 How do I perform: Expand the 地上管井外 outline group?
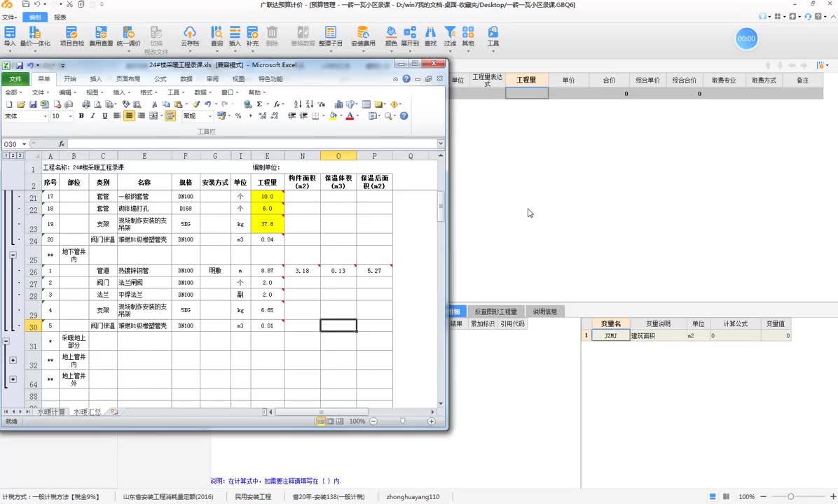tap(13, 379)
